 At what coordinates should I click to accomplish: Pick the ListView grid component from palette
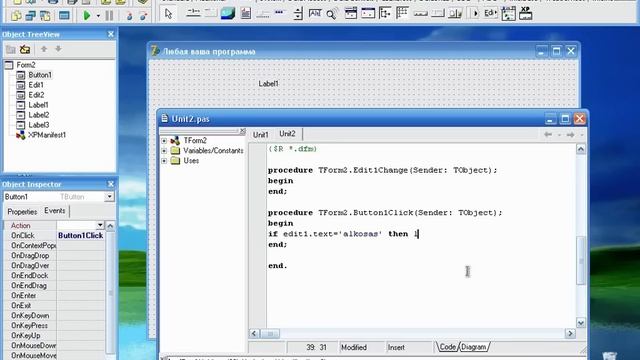click(402, 13)
